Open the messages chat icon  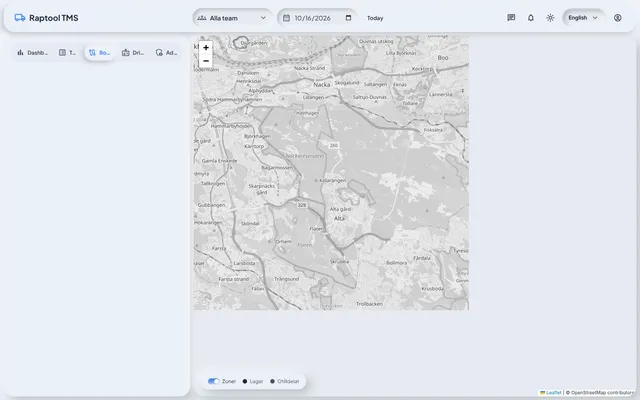pos(511,18)
